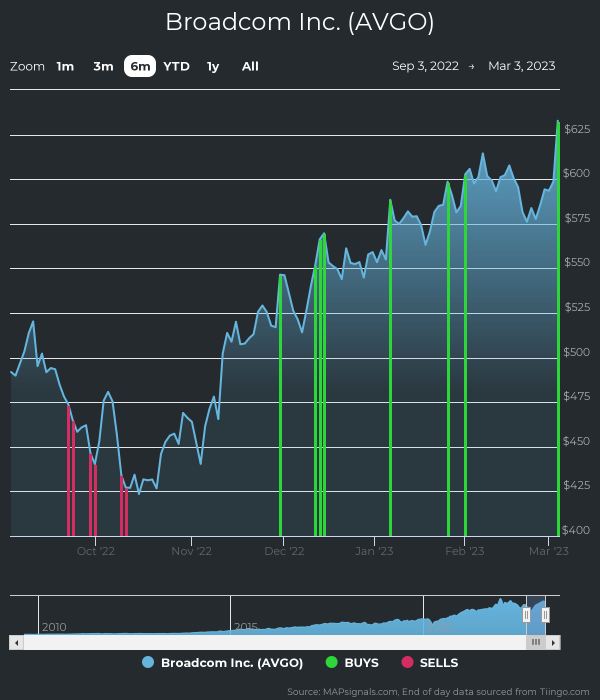600x700 pixels.
Task: Click the left scroll arrow under the navigator
Action: [16, 642]
